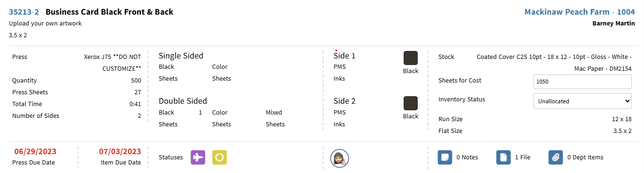Open the 1 File document icon

503,157
